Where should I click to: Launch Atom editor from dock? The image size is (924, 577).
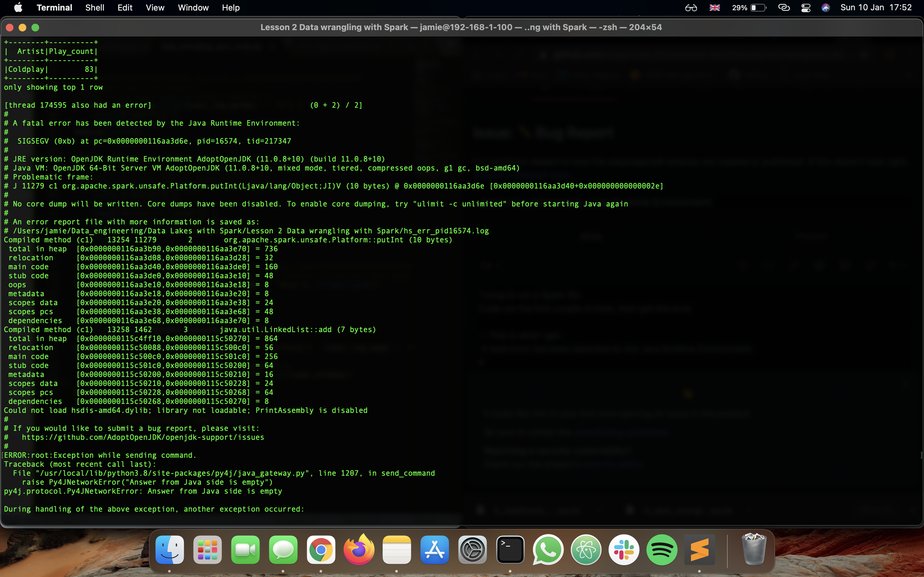click(x=586, y=550)
